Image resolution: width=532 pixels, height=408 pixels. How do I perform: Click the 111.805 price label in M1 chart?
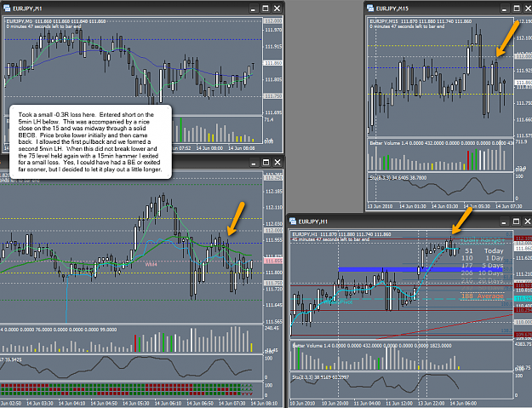273,79
